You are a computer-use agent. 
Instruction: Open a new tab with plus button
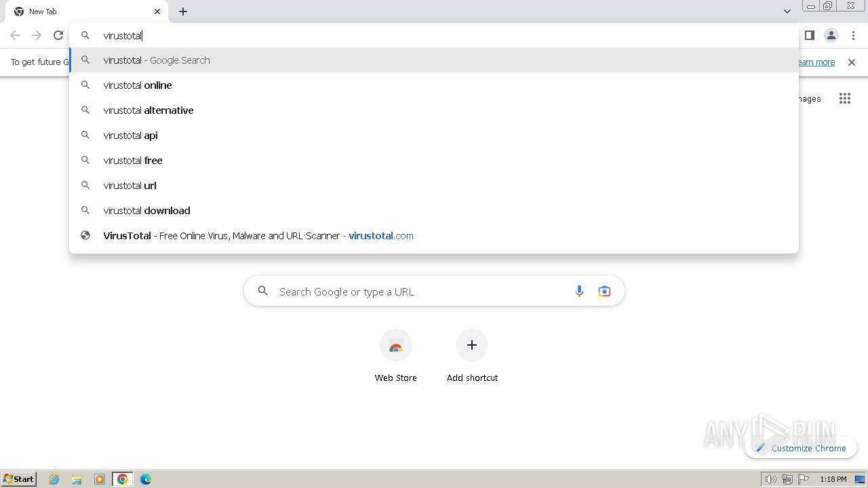click(183, 12)
